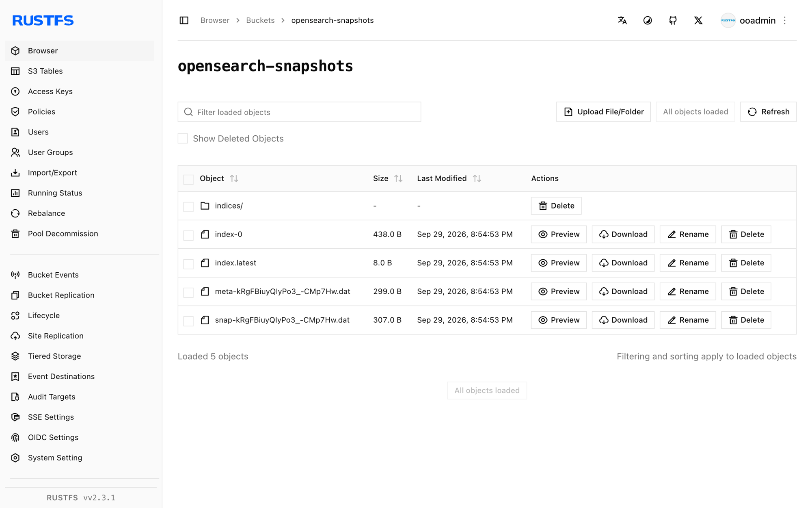Open the GitHub icon link
812x508 pixels.
(673, 20)
